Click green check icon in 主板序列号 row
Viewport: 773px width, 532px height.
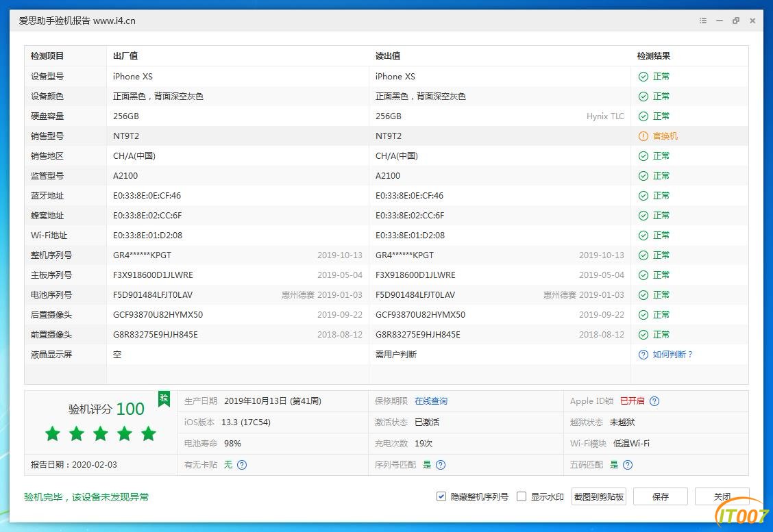point(643,275)
